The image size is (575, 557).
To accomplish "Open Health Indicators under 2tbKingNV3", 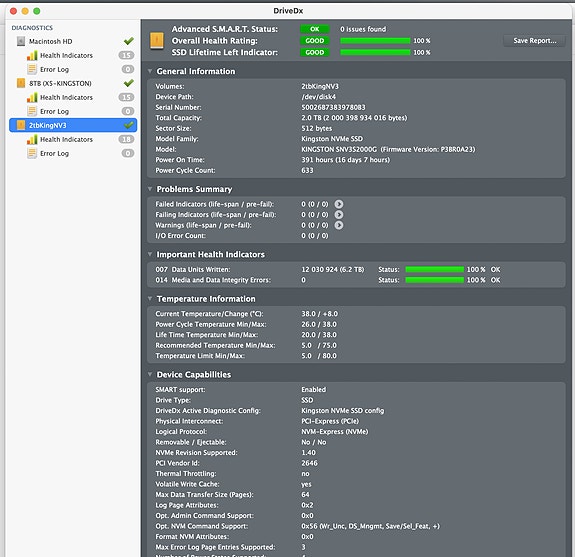I will 66,139.
